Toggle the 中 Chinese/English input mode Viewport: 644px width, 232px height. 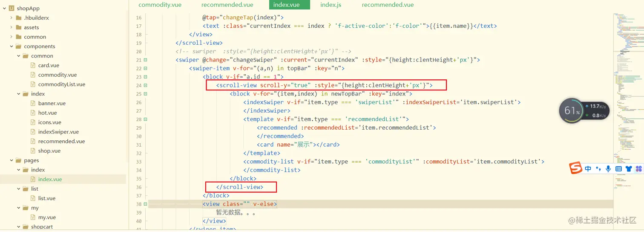click(588, 169)
